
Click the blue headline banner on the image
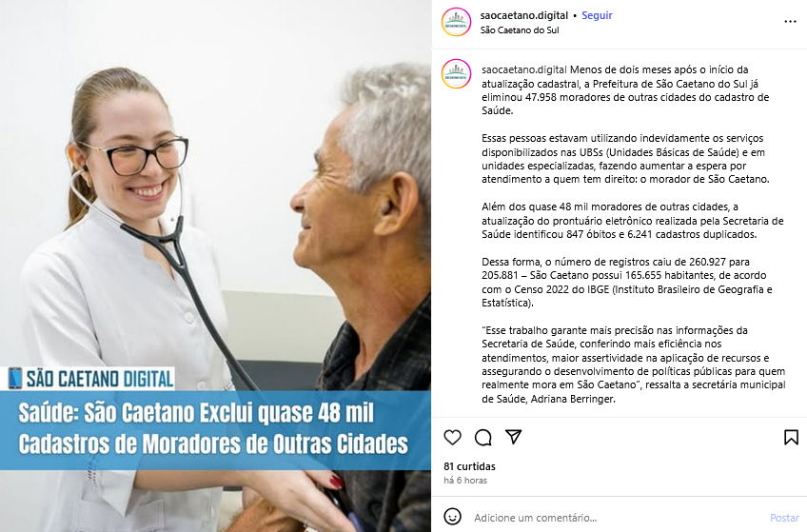(x=215, y=430)
